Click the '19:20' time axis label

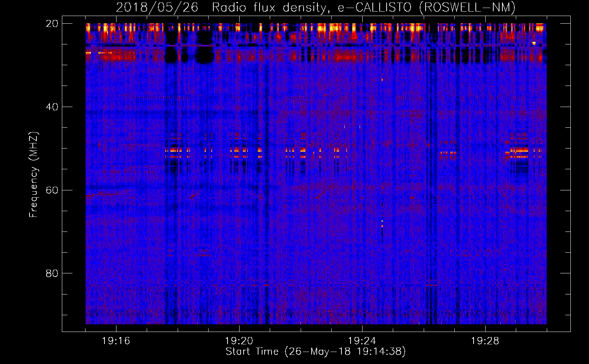pyautogui.click(x=239, y=341)
